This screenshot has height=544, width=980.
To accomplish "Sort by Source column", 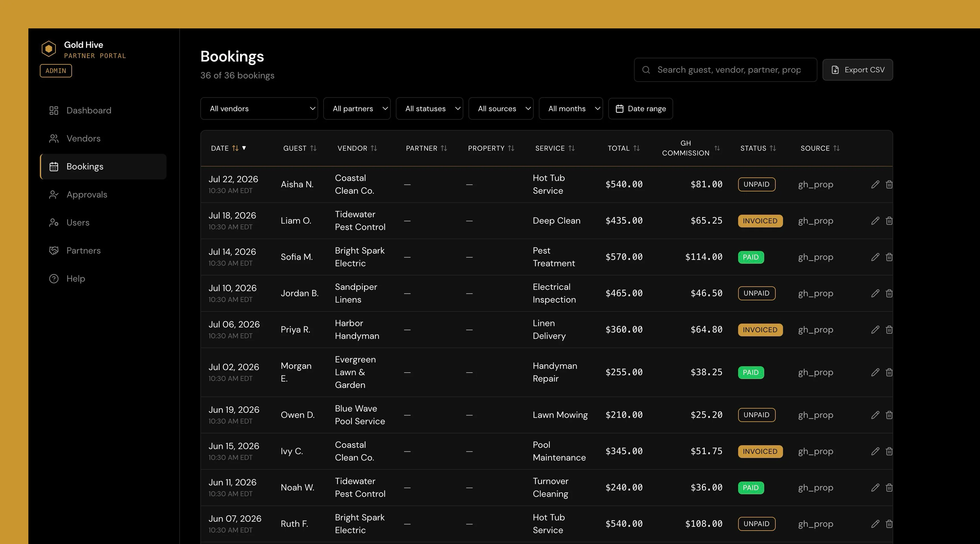I will pos(820,148).
